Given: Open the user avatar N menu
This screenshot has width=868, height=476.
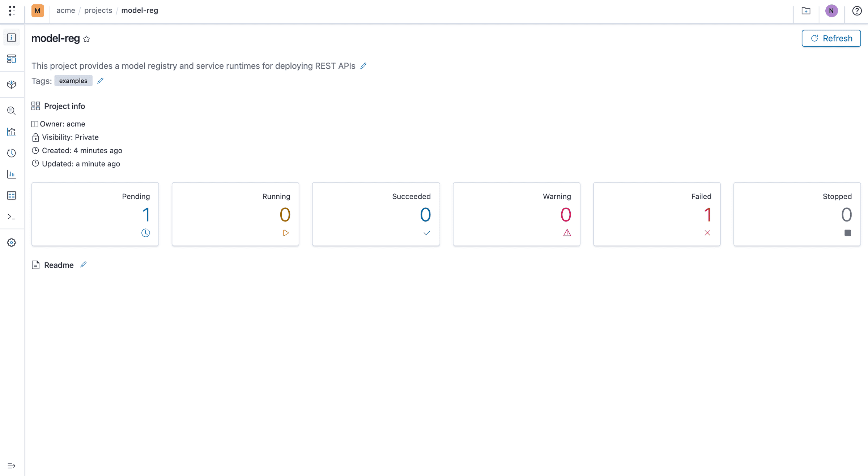Looking at the screenshot, I should (831, 10).
